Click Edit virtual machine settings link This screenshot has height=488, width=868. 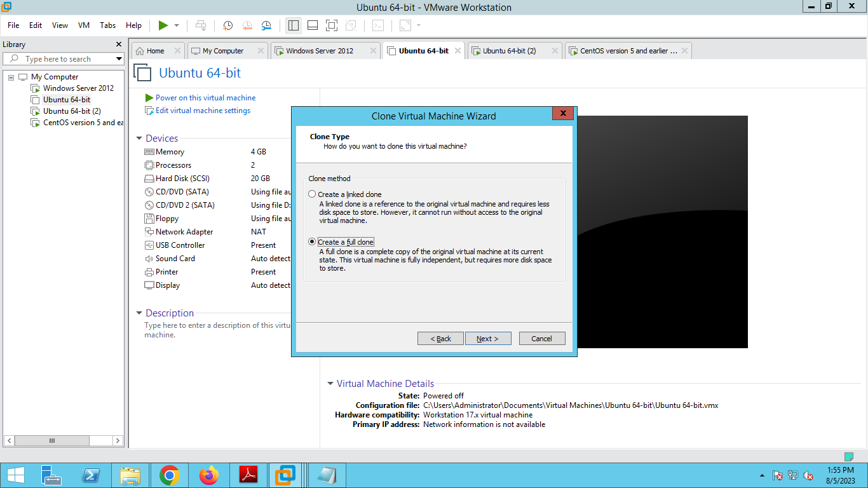click(203, 111)
